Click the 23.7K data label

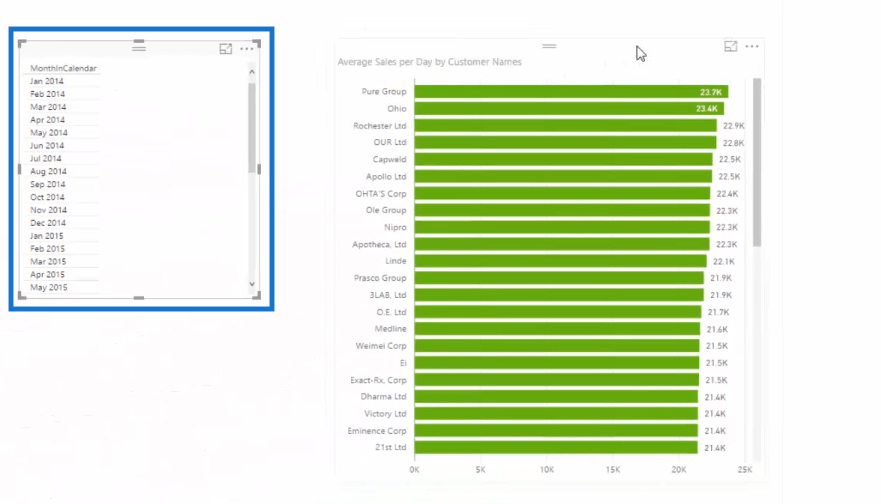(711, 92)
